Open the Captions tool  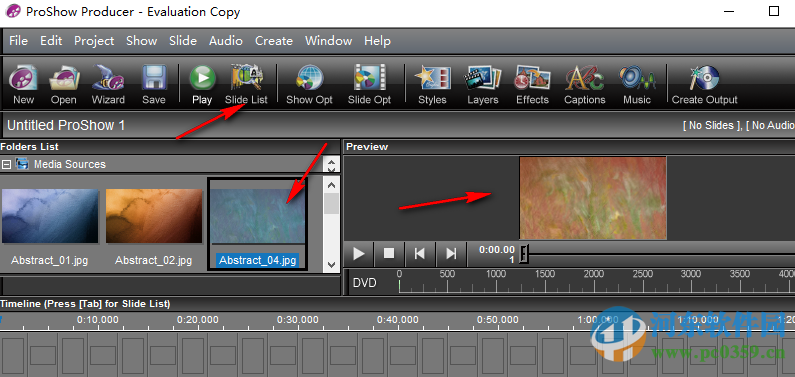[x=585, y=85]
